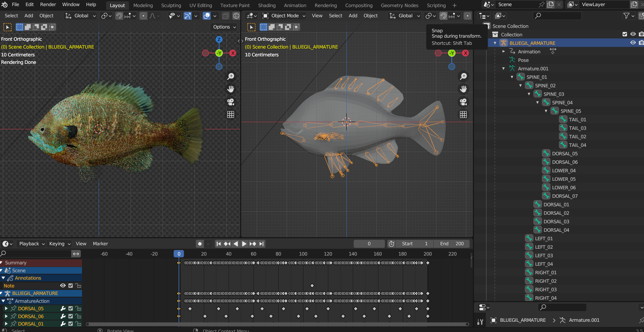Expand the Animation item in outliner

[x=503, y=52]
